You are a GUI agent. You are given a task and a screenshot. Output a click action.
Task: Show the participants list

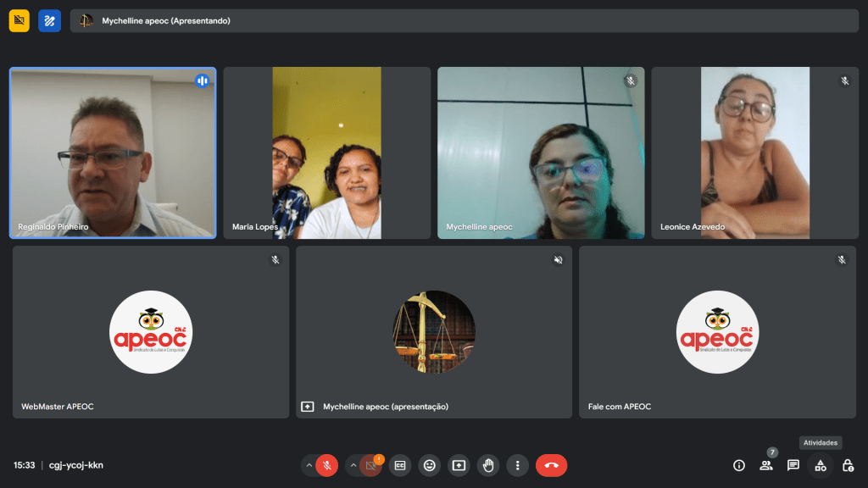tap(766, 465)
